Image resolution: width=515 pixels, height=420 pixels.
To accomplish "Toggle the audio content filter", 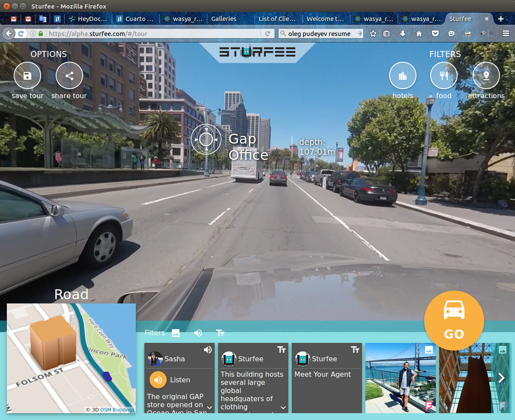I will point(198,333).
